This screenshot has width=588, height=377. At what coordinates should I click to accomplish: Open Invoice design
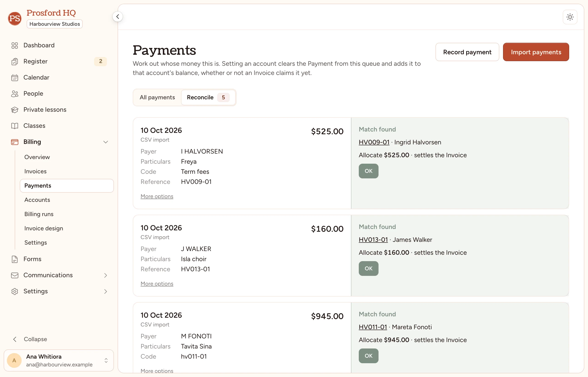pos(44,228)
